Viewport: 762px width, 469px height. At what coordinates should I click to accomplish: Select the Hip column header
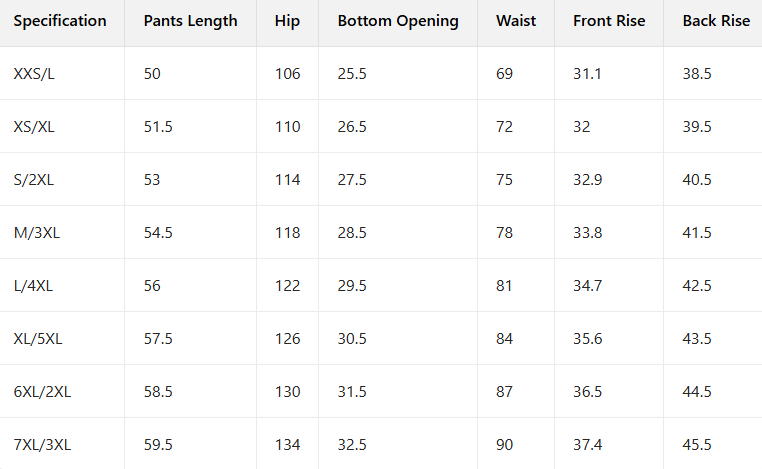point(286,21)
